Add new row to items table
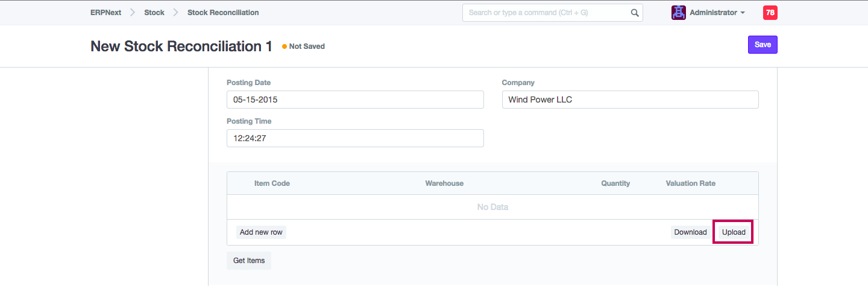Screen dimensions: 868x286 pyautogui.click(x=261, y=232)
